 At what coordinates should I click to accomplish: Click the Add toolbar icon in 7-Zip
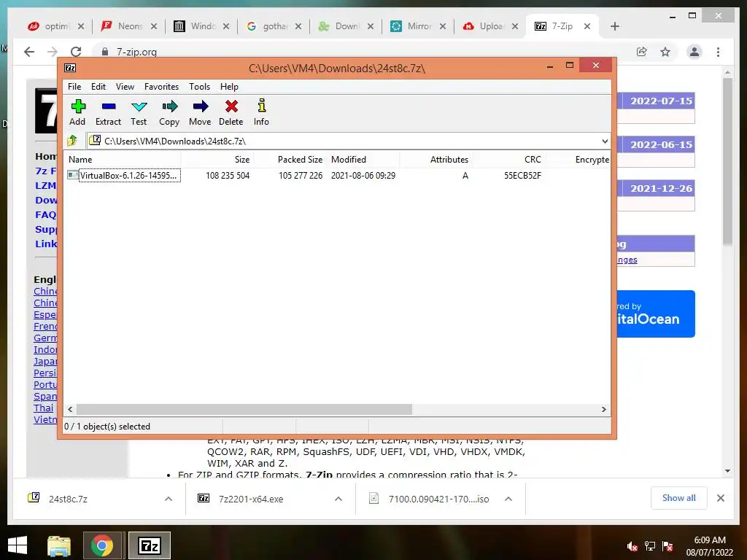coord(77,112)
